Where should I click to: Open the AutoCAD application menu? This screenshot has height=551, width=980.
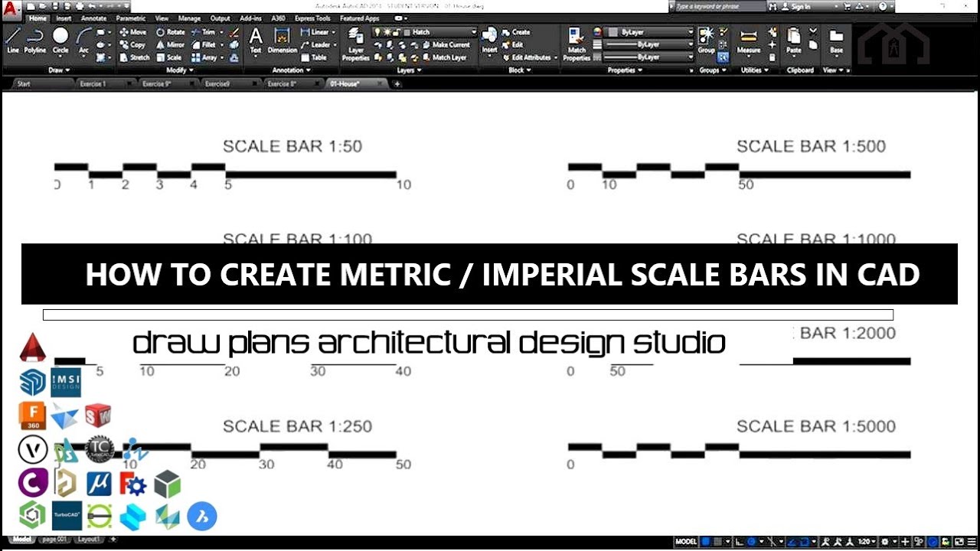[11, 10]
